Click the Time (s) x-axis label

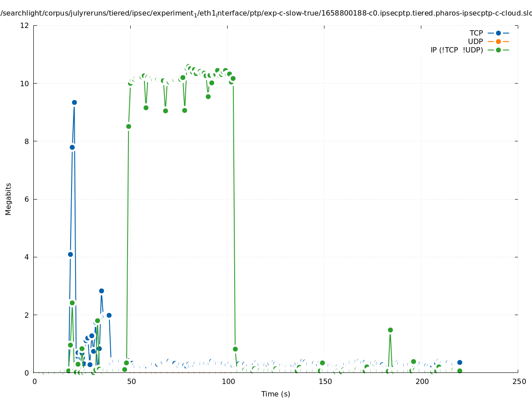[x=276, y=394]
